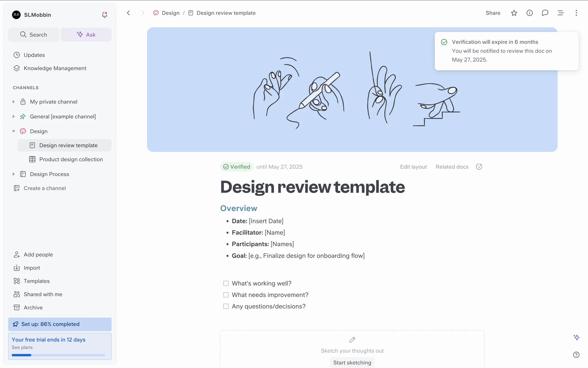
Task: Expand My private channel
Action: tap(13, 102)
